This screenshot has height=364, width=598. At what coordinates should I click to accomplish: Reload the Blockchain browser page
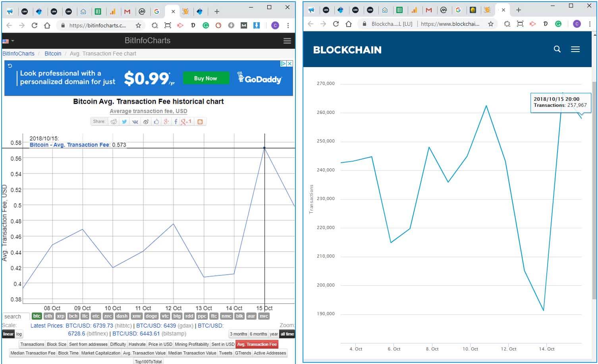point(336,24)
